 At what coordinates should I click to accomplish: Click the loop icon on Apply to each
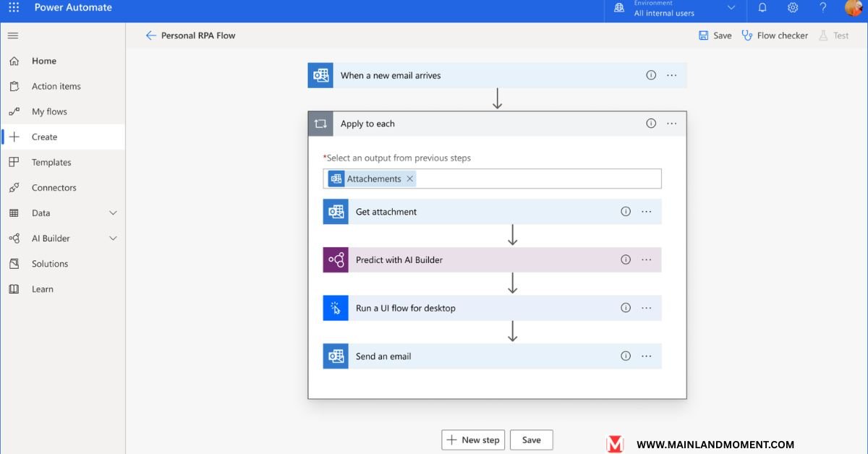click(320, 124)
